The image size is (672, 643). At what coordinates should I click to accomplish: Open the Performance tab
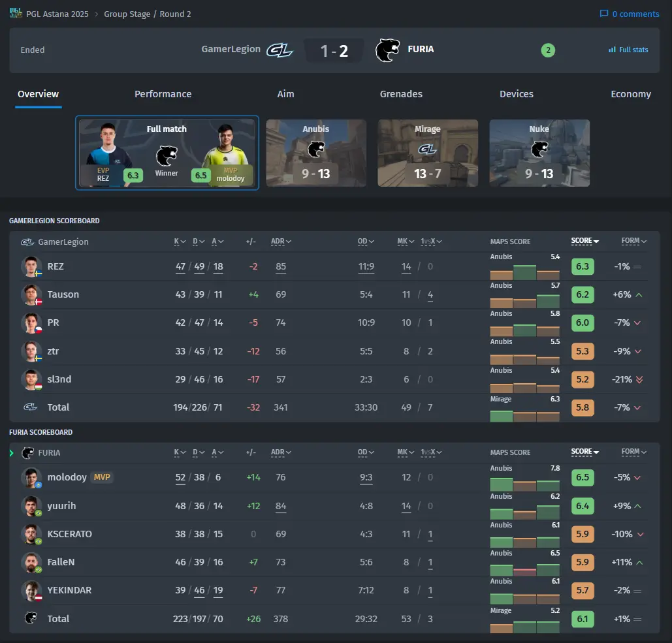pyautogui.click(x=163, y=94)
